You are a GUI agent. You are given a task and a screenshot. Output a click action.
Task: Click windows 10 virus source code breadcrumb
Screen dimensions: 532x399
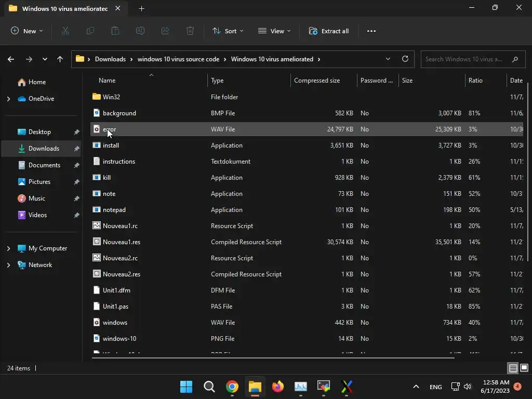coord(178,59)
